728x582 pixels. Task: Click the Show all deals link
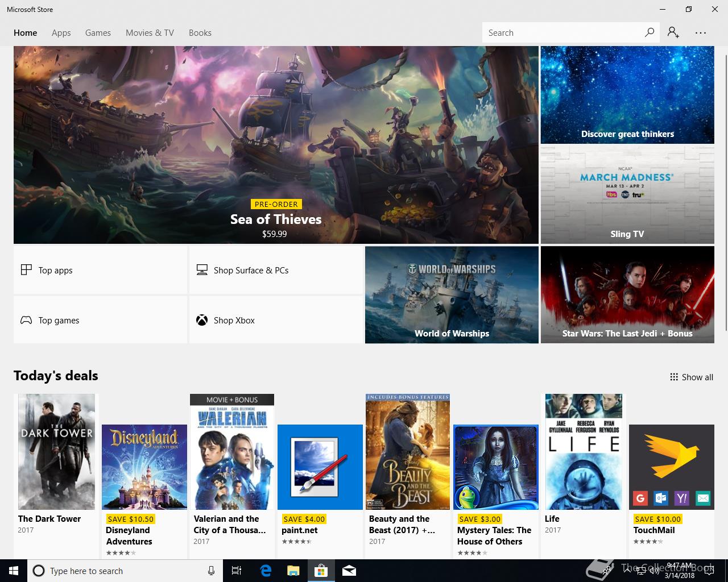pos(692,377)
